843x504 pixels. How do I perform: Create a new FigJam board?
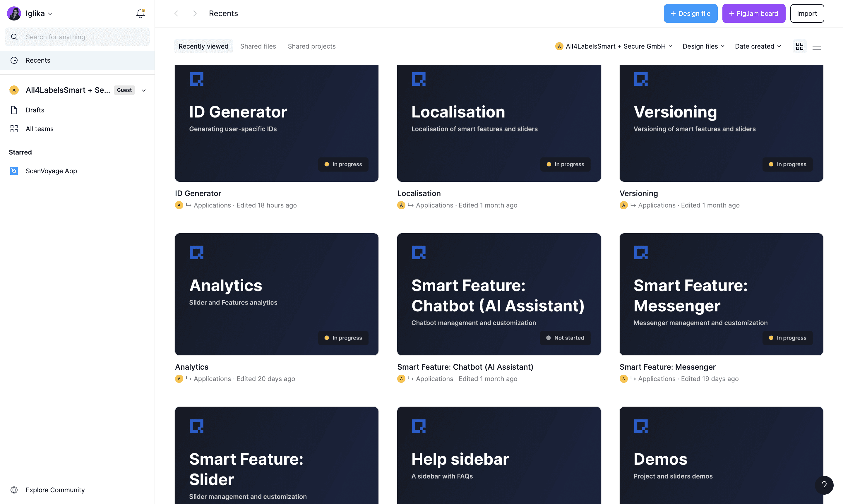click(x=753, y=13)
